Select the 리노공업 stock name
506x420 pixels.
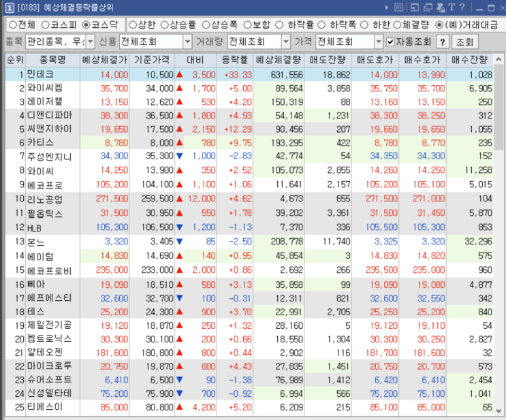click(45, 199)
